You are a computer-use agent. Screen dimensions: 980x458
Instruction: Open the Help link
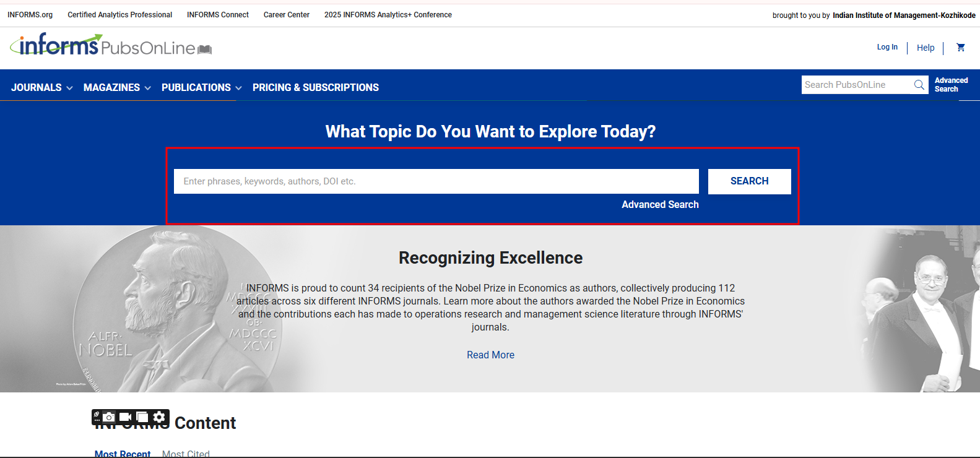point(926,48)
